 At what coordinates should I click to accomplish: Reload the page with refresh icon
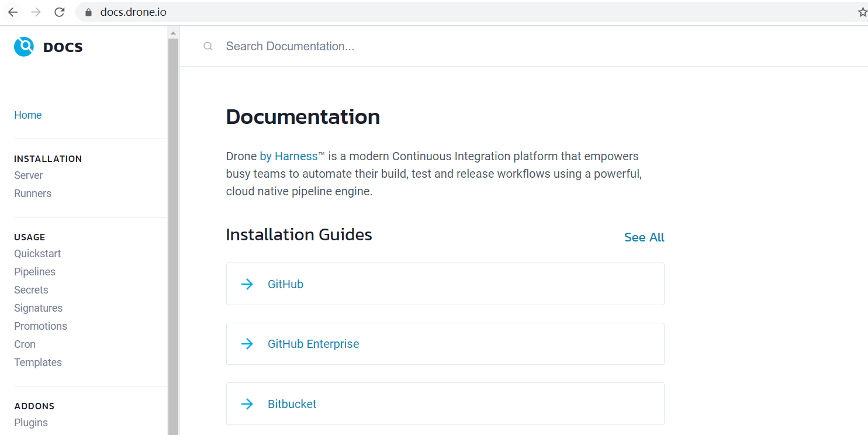point(59,12)
